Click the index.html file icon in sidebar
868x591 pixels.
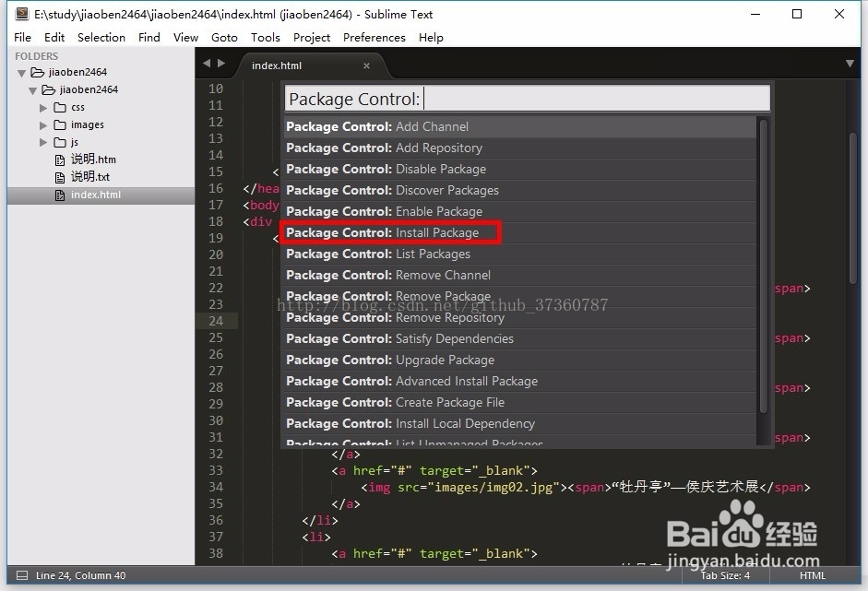(x=60, y=195)
